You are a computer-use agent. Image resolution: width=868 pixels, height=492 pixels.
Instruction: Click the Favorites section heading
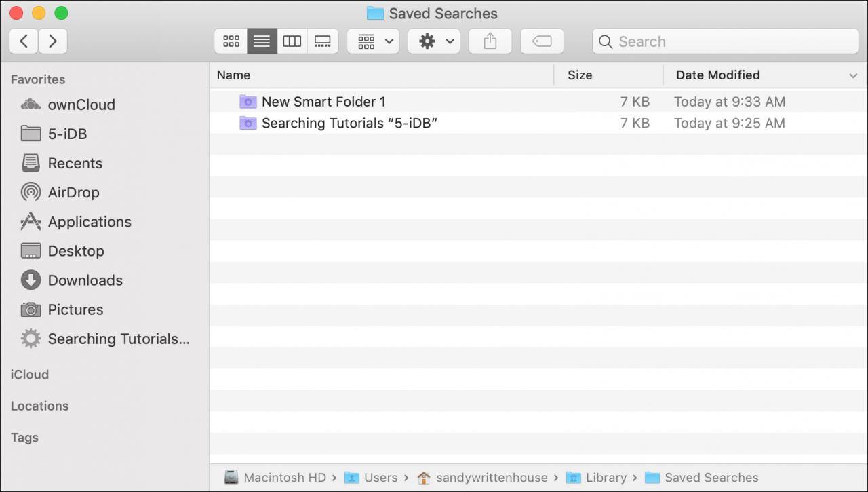38,79
